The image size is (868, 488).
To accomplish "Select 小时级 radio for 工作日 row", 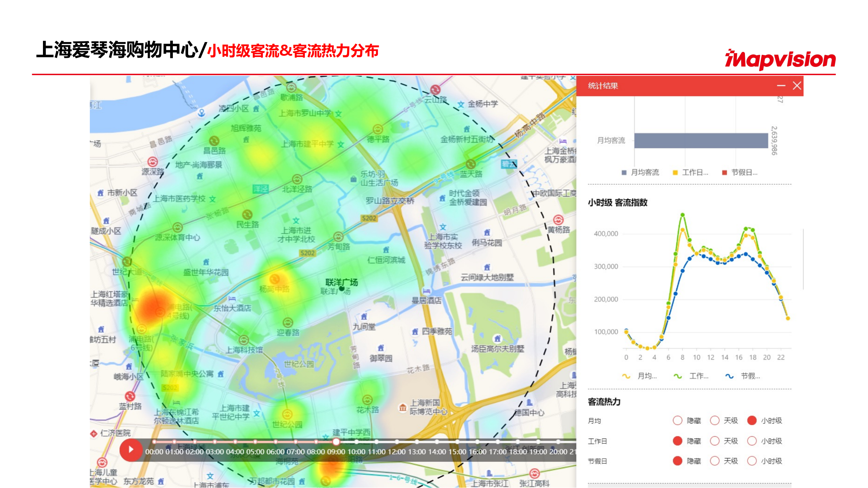I will coord(752,441).
